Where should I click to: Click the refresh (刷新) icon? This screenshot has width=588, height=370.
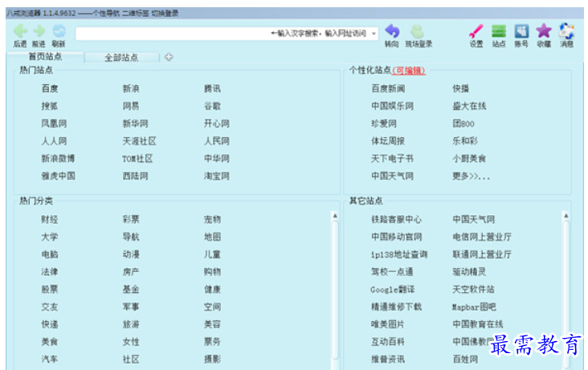(x=59, y=30)
